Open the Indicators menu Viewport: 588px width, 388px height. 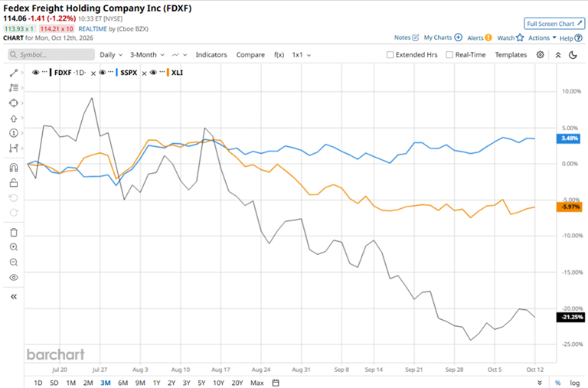[211, 55]
